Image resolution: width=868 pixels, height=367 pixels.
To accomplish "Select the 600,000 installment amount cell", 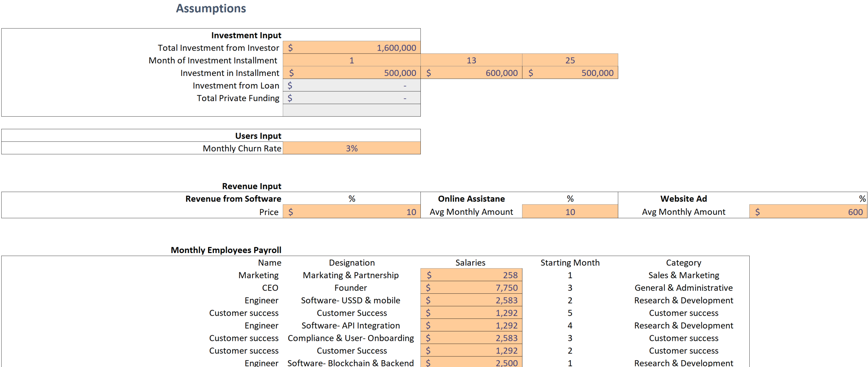I will tap(471, 73).
